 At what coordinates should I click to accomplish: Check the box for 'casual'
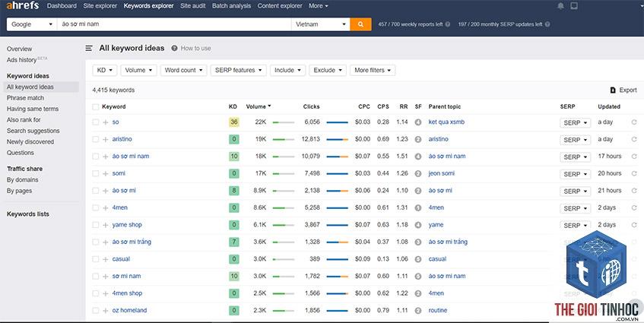(x=95, y=259)
